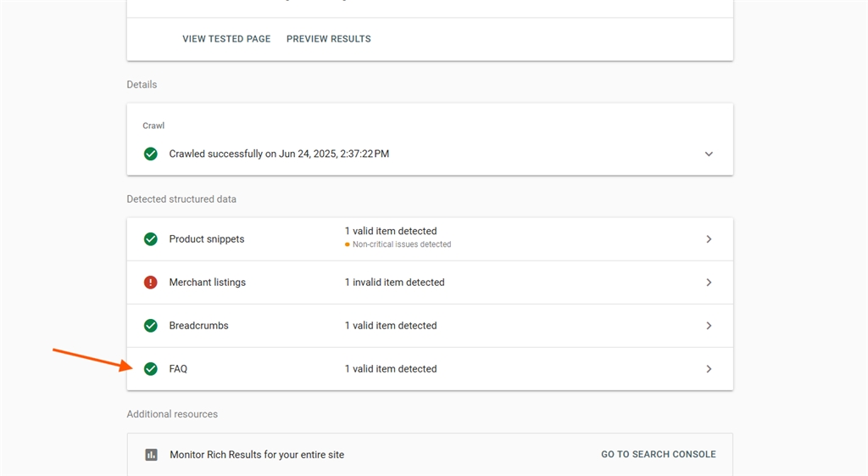Select the Product snippets row label
Viewport: 868px width, 476px height.
coord(207,238)
